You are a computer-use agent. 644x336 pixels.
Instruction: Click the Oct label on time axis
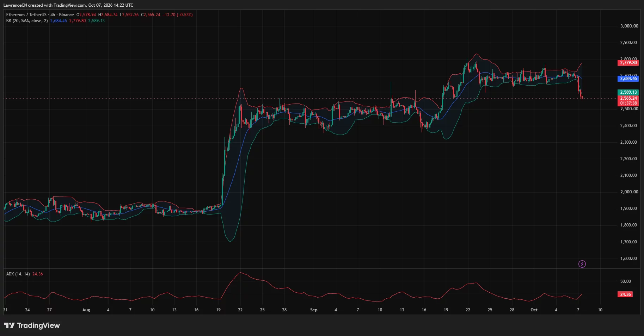click(534, 310)
